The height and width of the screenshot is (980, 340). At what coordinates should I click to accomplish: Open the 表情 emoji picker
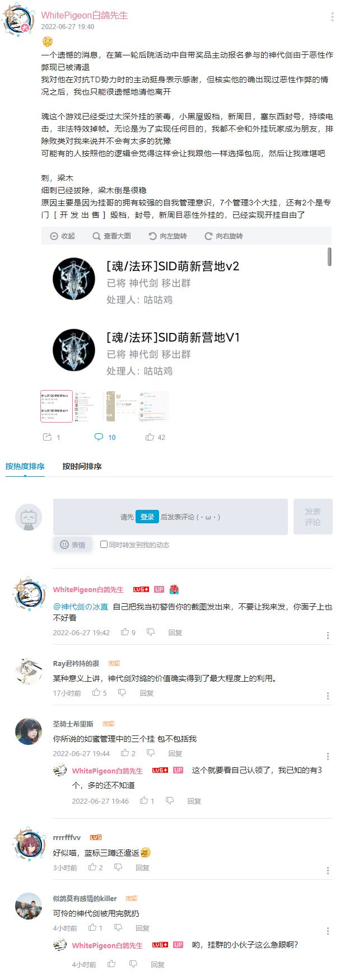tap(73, 545)
